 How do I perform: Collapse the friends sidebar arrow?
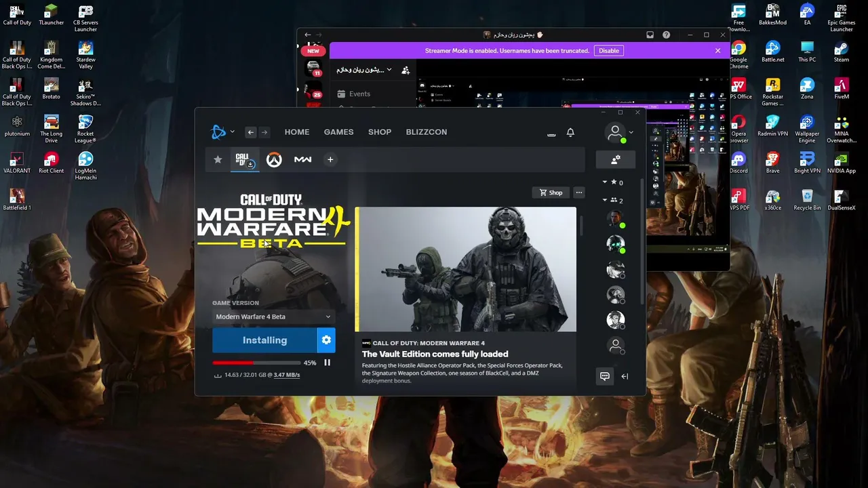pyautogui.click(x=625, y=376)
